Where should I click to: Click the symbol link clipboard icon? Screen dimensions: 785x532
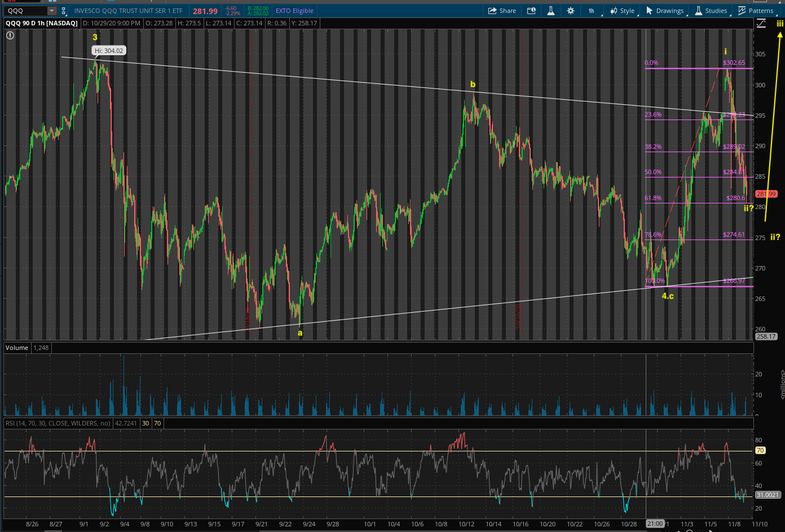[64, 11]
